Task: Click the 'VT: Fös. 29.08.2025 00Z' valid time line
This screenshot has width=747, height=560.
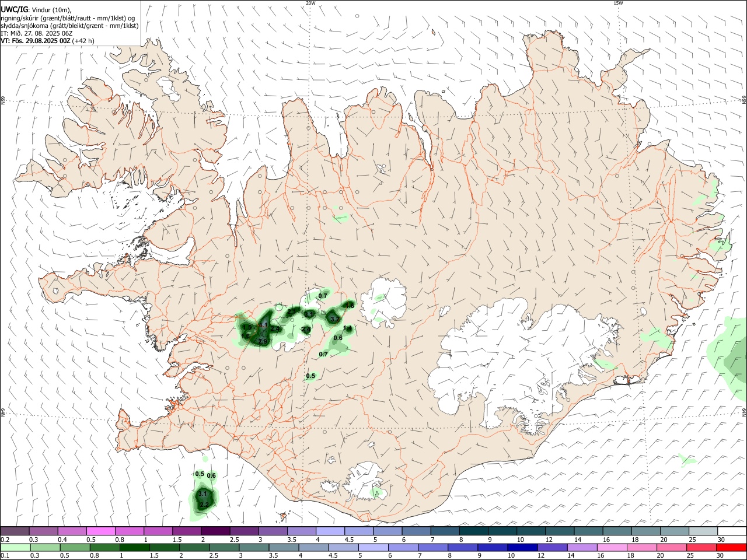Action: [36, 41]
